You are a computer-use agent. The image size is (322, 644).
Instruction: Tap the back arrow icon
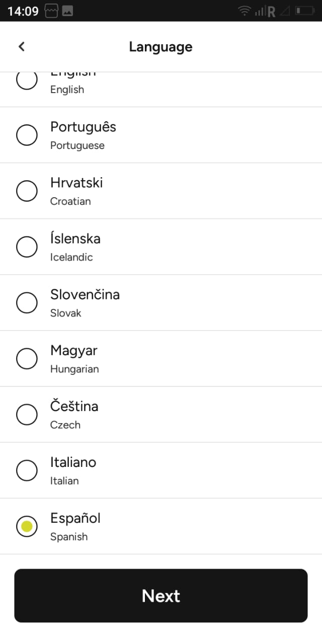[x=21, y=47]
